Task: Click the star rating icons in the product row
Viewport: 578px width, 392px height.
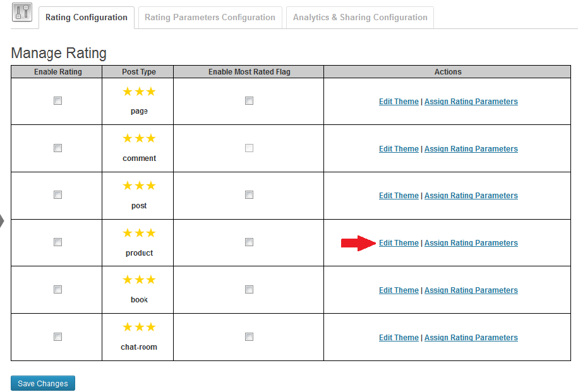Action: (x=140, y=233)
